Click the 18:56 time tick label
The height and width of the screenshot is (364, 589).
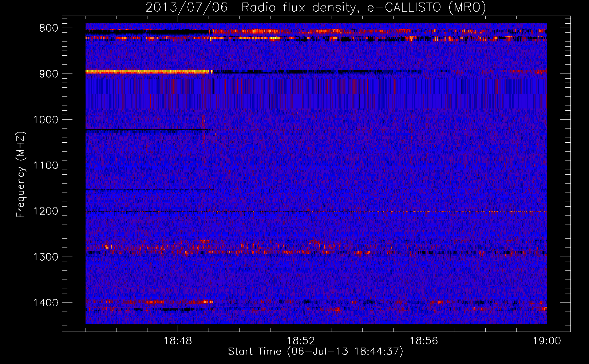pyautogui.click(x=424, y=341)
